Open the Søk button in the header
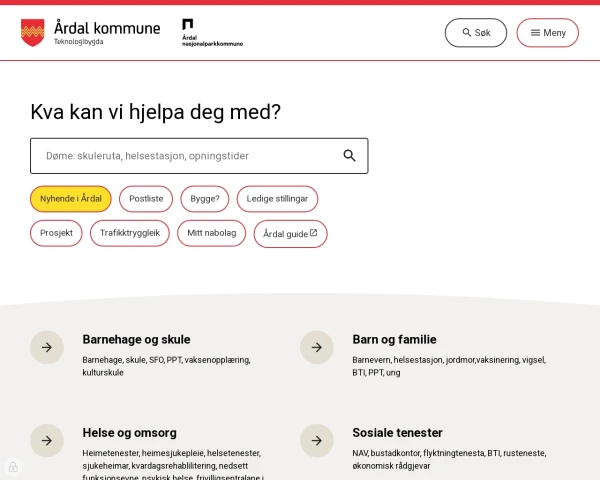 coord(476,33)
